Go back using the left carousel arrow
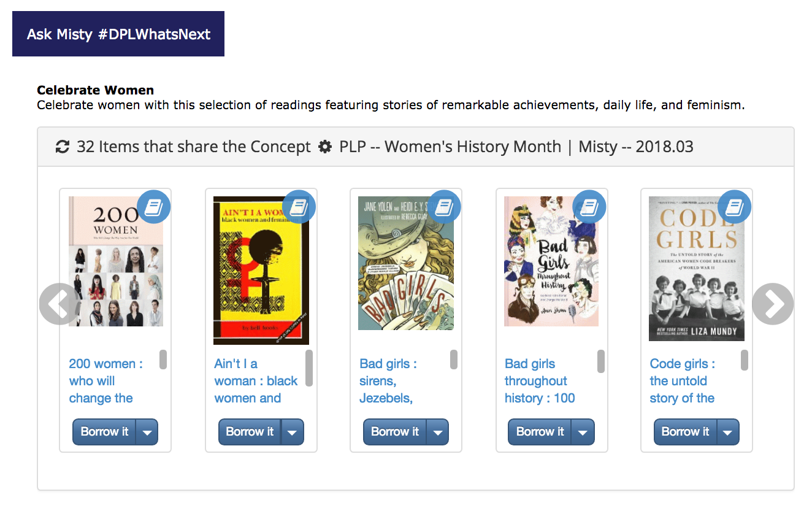This screenshot has width=812, height=508. [x=59, y=303]
